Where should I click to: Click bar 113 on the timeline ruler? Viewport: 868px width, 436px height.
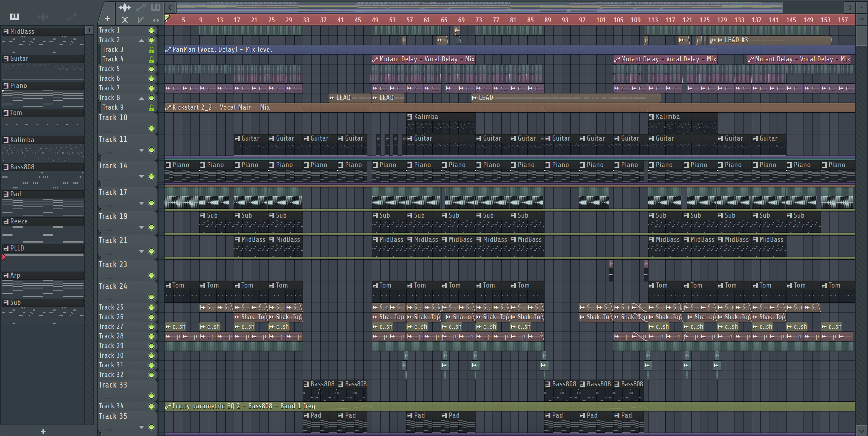[653, 20]
